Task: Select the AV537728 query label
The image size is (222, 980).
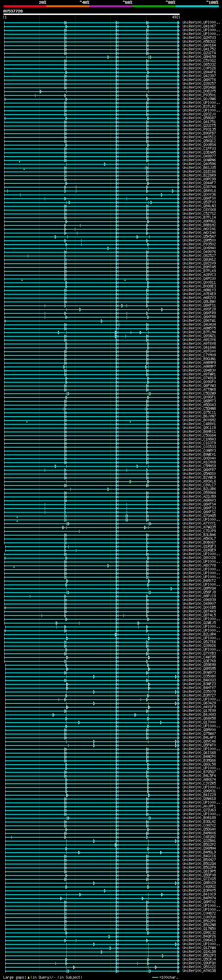Action: coord(13,11)
